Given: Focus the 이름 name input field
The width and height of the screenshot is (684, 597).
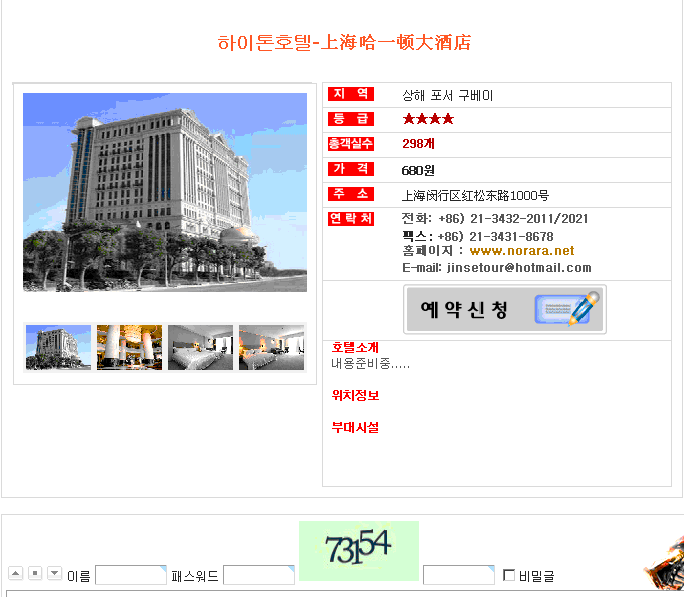Looking at the screenshot, I should coord(130,575).
